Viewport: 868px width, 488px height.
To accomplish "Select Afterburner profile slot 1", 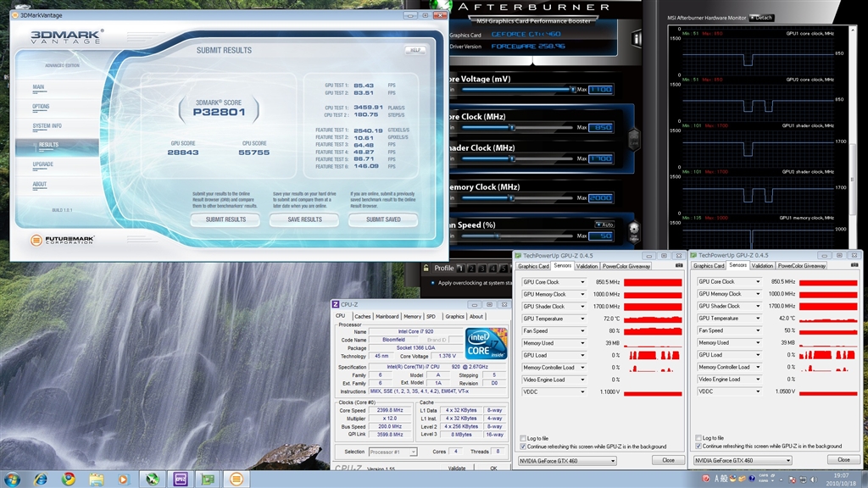I will pyautogui.click(x=460, y=269).
